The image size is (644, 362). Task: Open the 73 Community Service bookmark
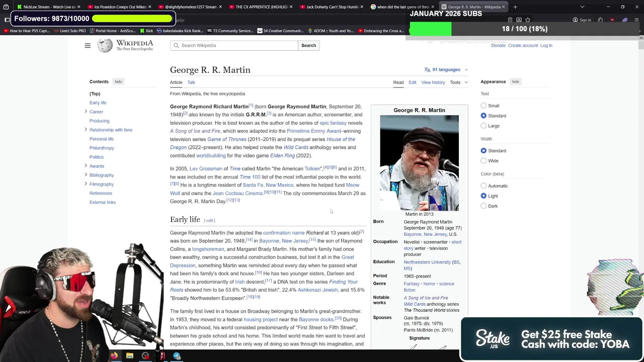click(229, 31)
